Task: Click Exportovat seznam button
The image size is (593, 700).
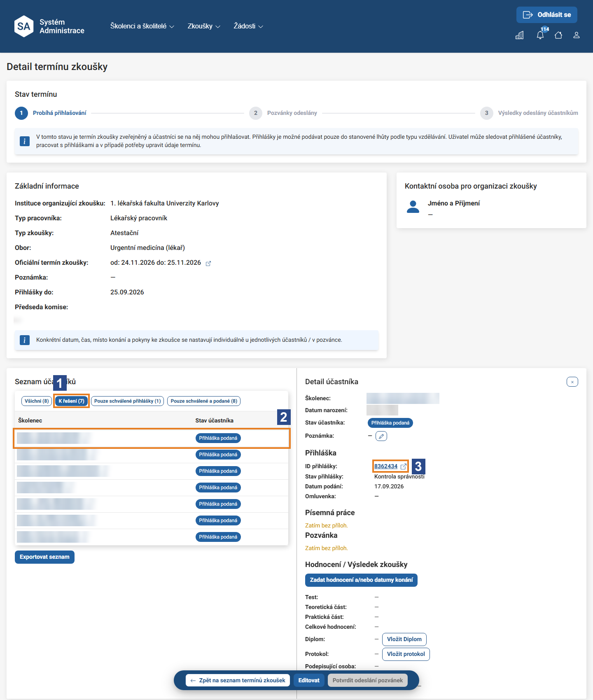Action: click(44, 557)
